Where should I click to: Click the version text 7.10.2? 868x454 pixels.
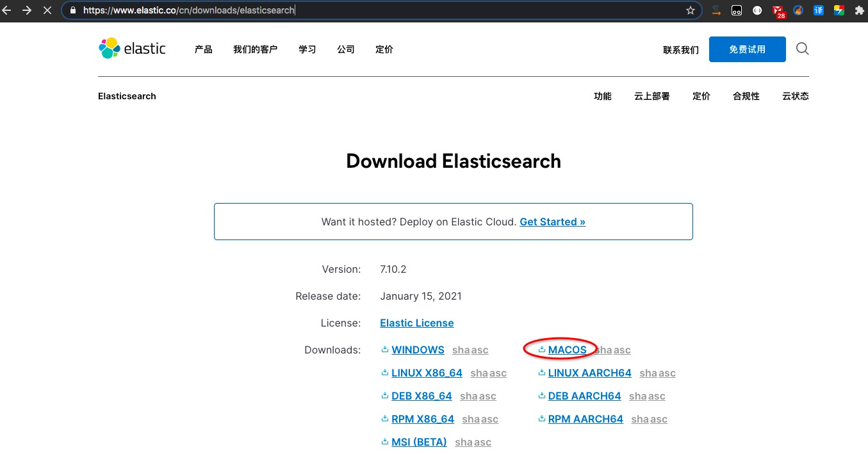click(393, 270)
